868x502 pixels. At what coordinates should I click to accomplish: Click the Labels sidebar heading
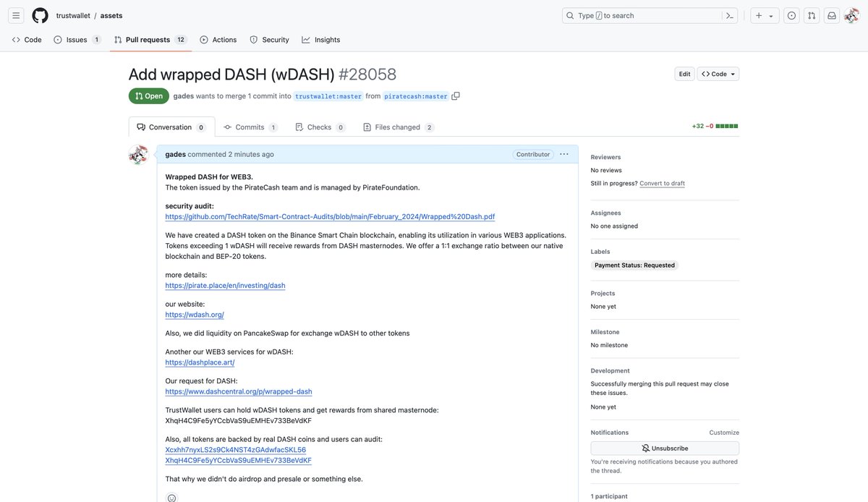(600, 252)
